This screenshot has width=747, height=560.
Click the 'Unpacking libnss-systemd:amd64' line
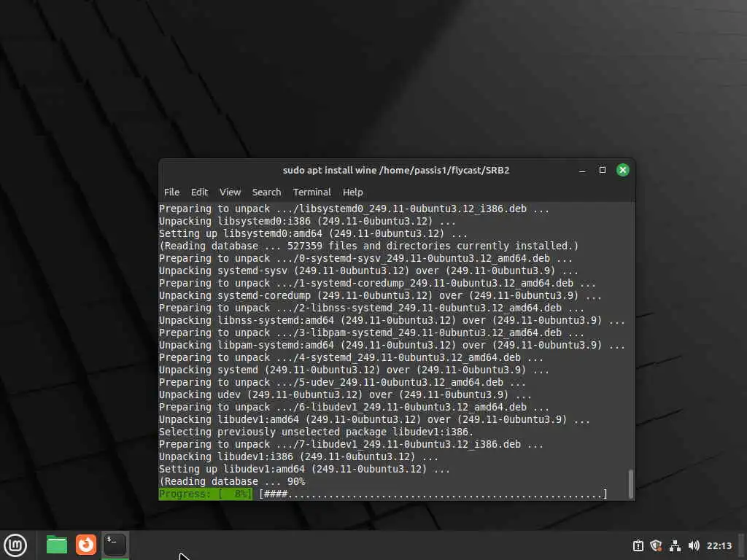click(x=392, y=321)
